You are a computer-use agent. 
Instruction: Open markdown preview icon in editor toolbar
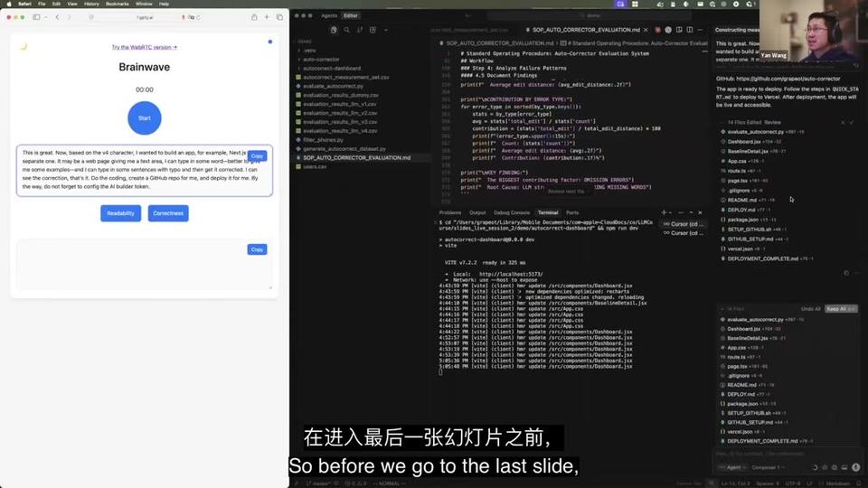[679, 30]
